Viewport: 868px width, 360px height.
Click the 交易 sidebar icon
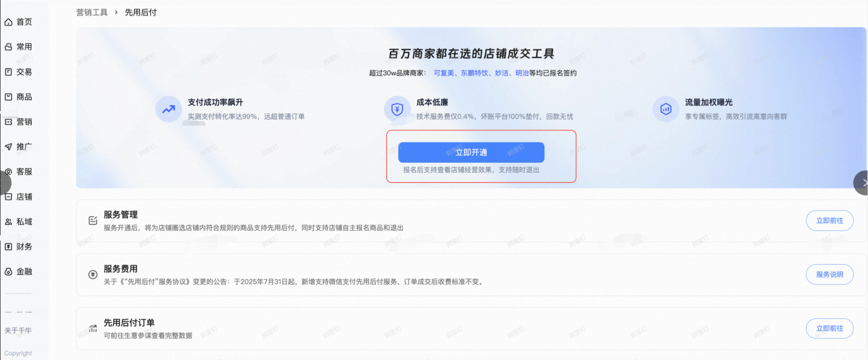pyautogui.click(x=8, y=72)
